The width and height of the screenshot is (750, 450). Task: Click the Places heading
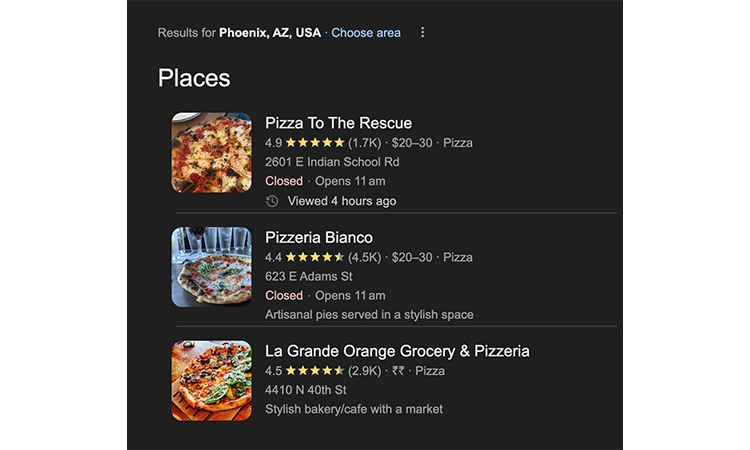point(194,78)
